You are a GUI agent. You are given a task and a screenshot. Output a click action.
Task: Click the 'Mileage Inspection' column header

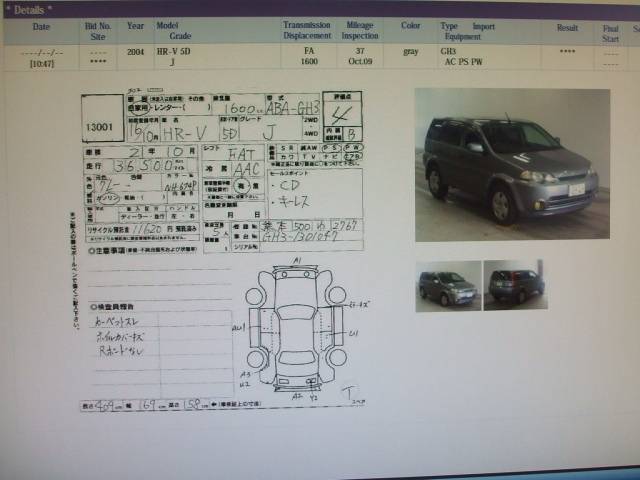[360, 31]
